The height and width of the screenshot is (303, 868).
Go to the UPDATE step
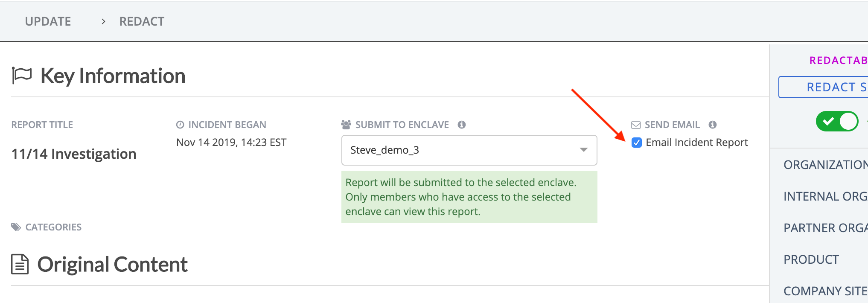[x=48, y=21]
